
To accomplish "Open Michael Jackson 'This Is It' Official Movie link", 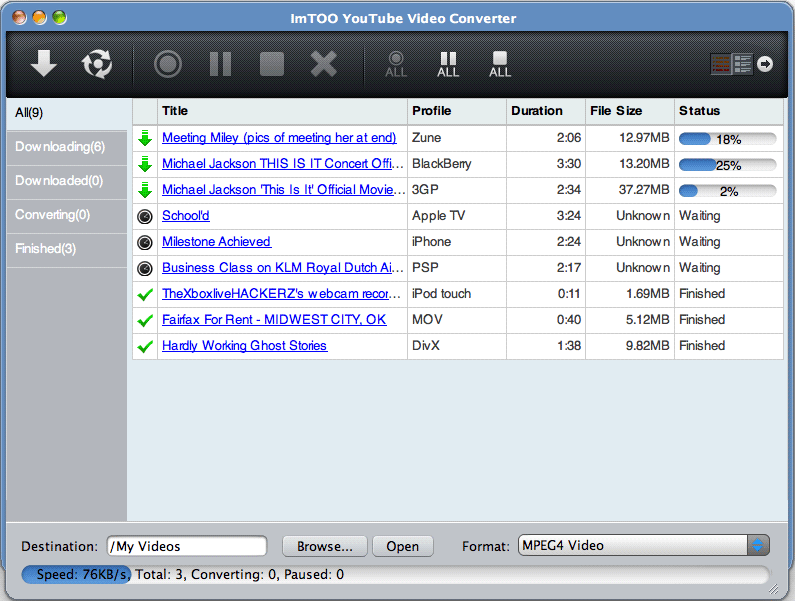I will pyautogui.click(x=283, y=190).
